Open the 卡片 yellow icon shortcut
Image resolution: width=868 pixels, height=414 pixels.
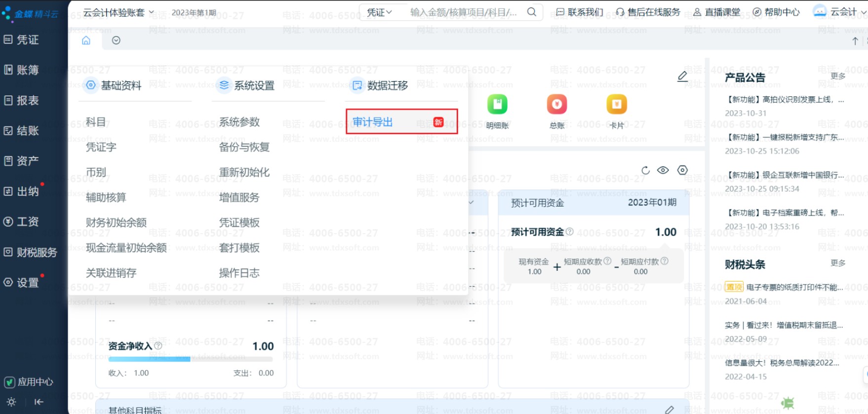tap(616, 104)
